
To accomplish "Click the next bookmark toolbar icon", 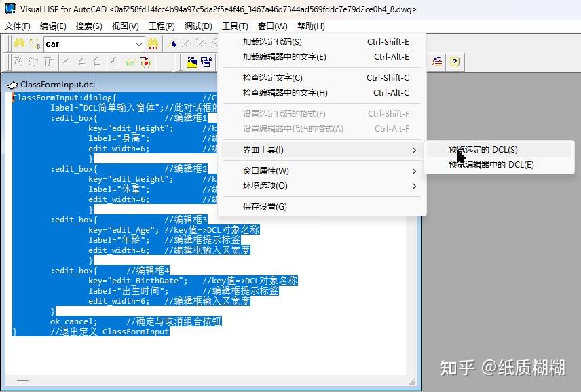I will [x=187, y=43].
